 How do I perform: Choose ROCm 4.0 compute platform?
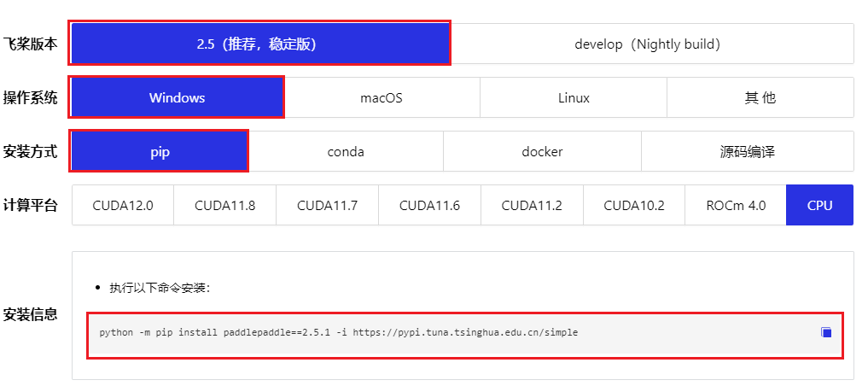point(736,205)
